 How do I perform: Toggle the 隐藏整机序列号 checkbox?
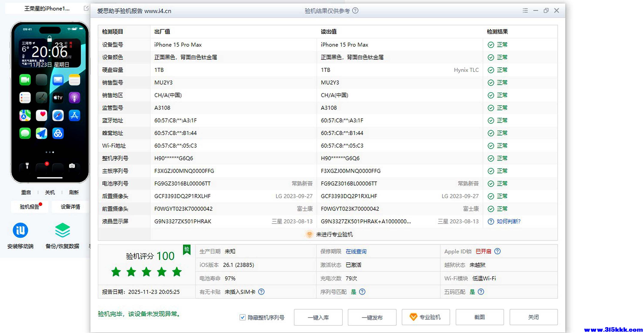coord(242,317)
